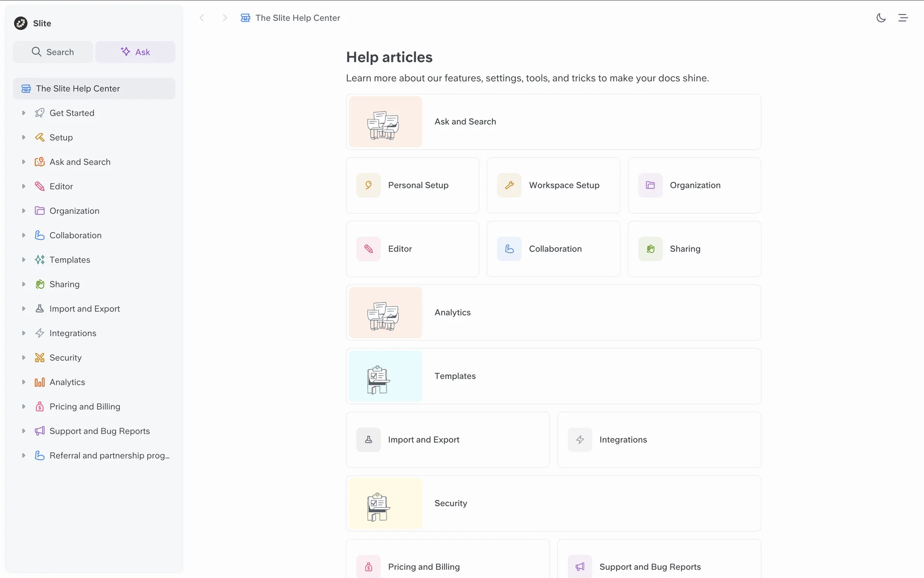The height and width of the screenshot is (578, 924).
Task: Expand the Get Started section
Action: pyautogui.click(x=24, y=113)
